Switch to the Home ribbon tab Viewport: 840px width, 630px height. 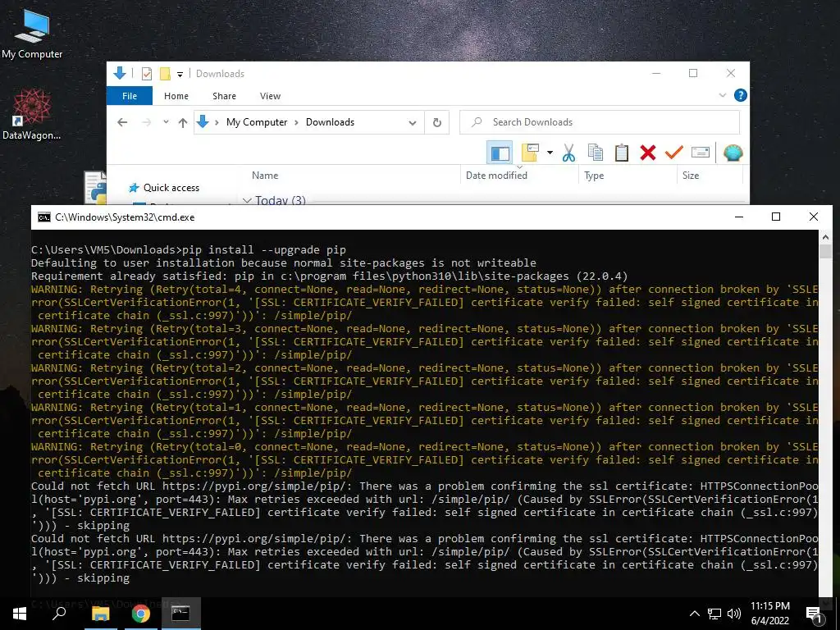(176, 96)
